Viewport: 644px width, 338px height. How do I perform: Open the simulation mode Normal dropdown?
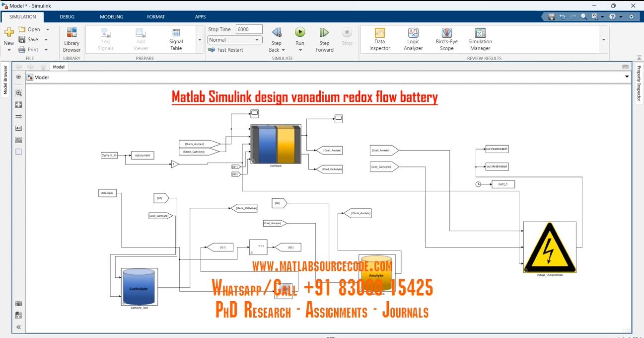234,40
